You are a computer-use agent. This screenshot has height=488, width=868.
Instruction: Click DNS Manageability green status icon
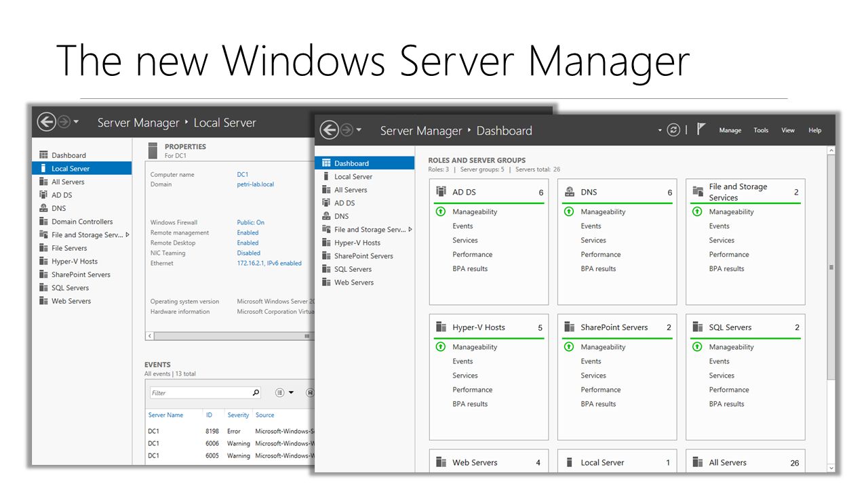pyautogui.click(x=569, y=211)
